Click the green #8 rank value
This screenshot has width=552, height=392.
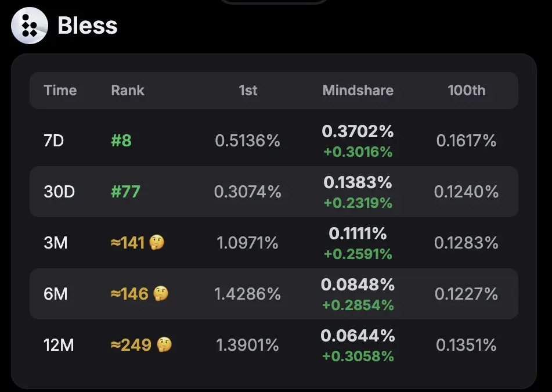click(121, 141)
